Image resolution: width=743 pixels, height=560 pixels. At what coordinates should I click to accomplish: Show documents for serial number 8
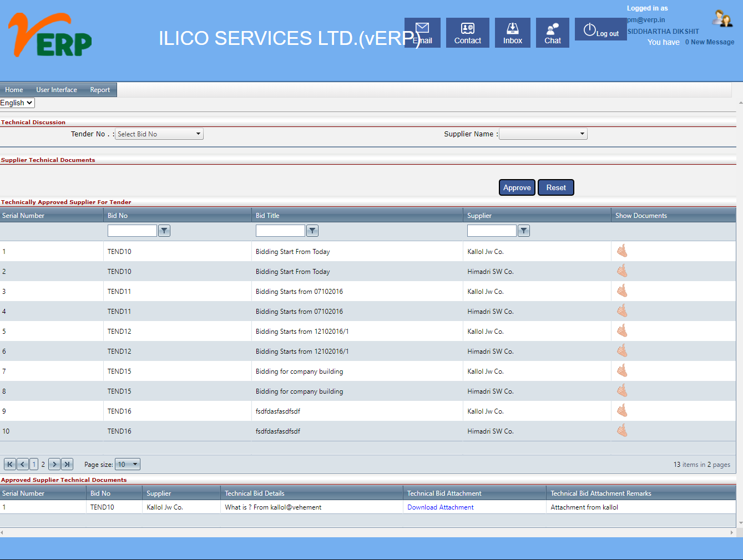[x=623, y=391]
